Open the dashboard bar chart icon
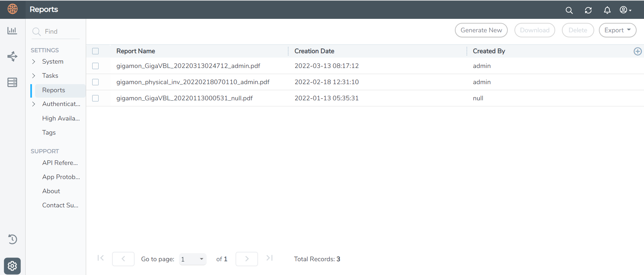The image size is (644, 275). point(12,31)
